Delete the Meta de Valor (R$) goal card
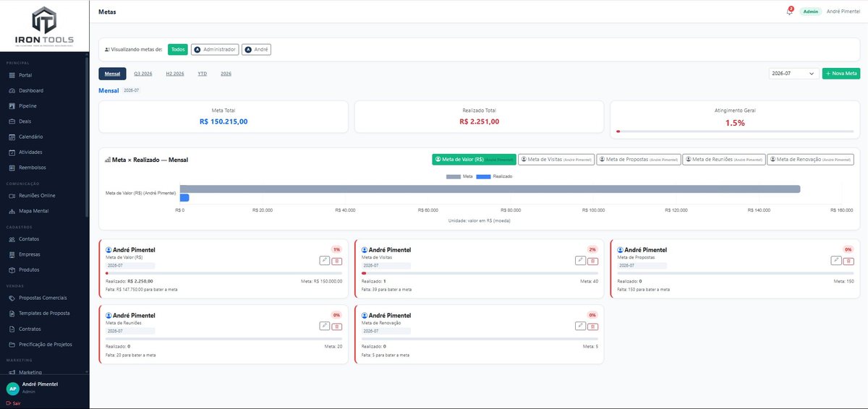This screenshot has width=868, height=409. point(337,261)
